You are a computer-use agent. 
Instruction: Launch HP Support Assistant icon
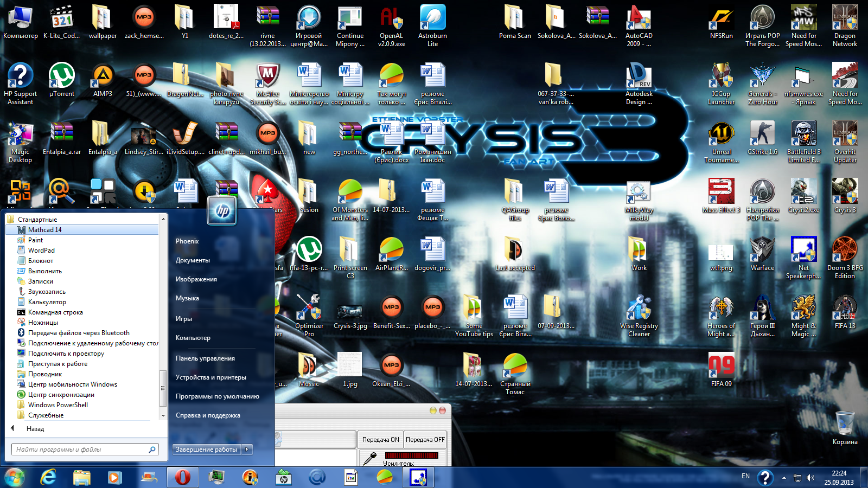pyautogui.click(x=21, y=84)
